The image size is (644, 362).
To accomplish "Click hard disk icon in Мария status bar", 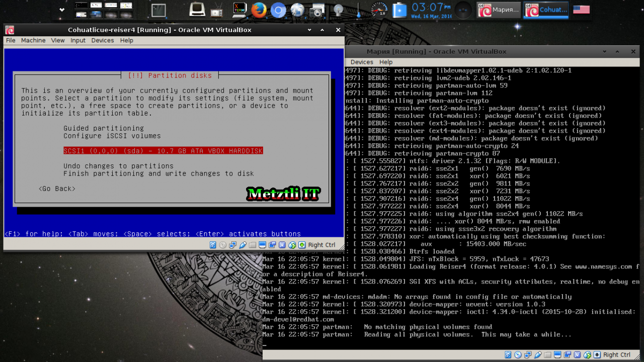I will click(508, 355).
